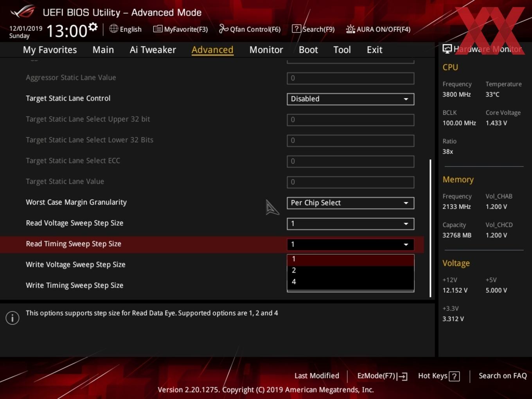Click Last Modified button
Screen dimensions: 532x399
tap(317, 376)
